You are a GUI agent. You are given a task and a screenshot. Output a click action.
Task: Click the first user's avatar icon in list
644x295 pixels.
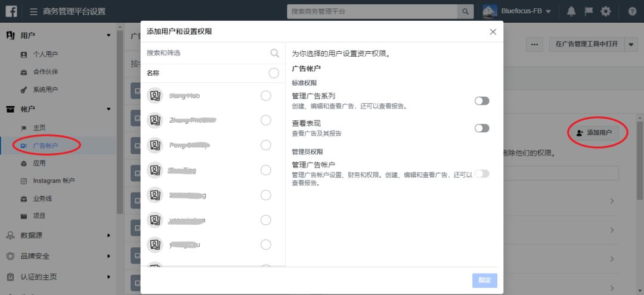[x=155, y=95]
